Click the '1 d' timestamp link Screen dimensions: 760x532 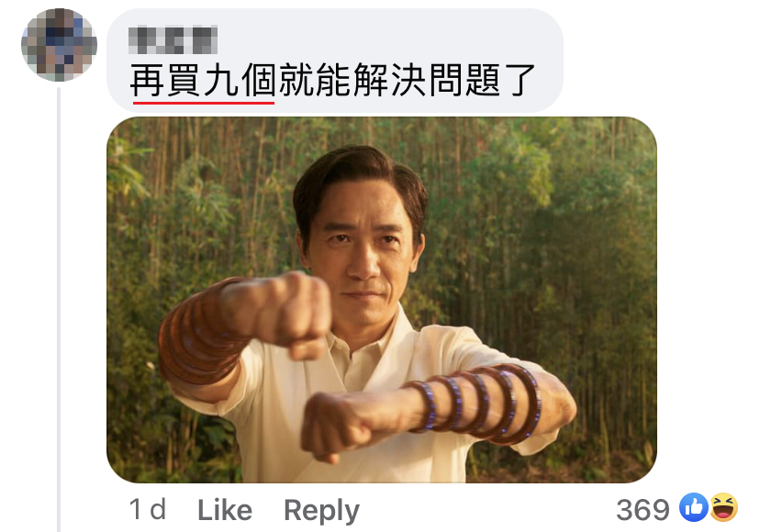pyautogui.click(x=148, y=510)
